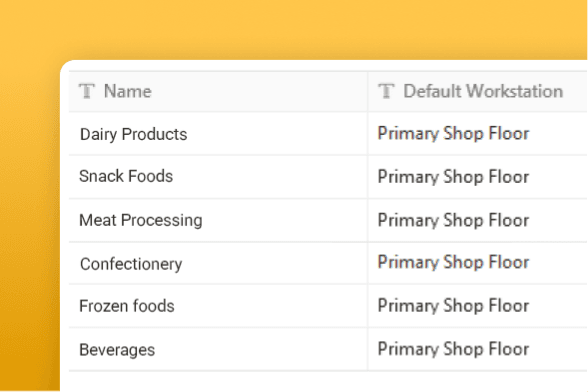Select the Default Workstation column header
This screenshot has width=588, height=392.
click(x=483, y=91)
